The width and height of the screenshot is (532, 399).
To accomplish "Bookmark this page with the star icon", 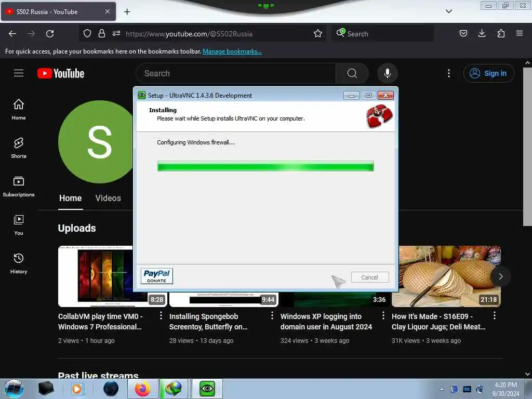I will [318, 33].
